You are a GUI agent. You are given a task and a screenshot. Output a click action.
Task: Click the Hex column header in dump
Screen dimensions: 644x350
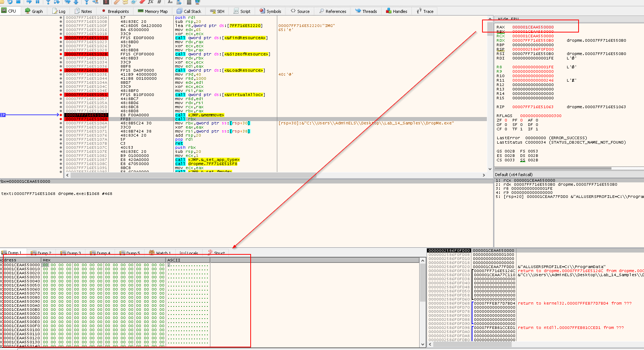point(104,260)
